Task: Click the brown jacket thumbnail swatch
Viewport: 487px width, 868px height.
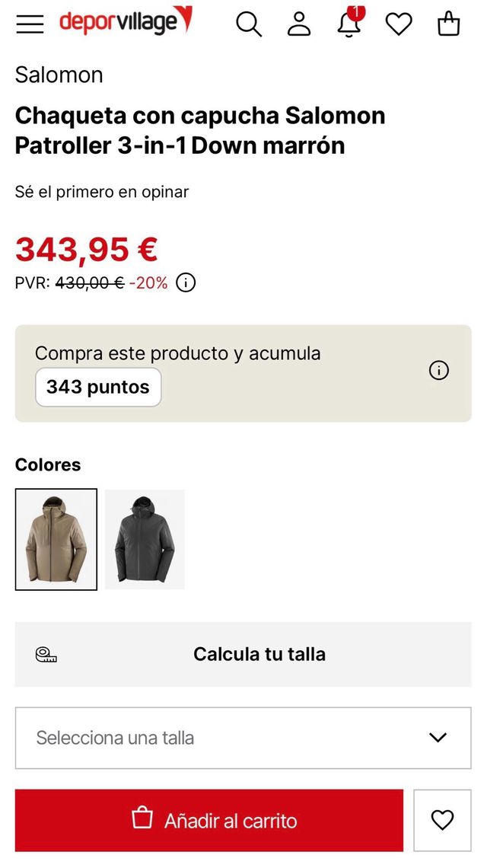Action: coord(57,539)
